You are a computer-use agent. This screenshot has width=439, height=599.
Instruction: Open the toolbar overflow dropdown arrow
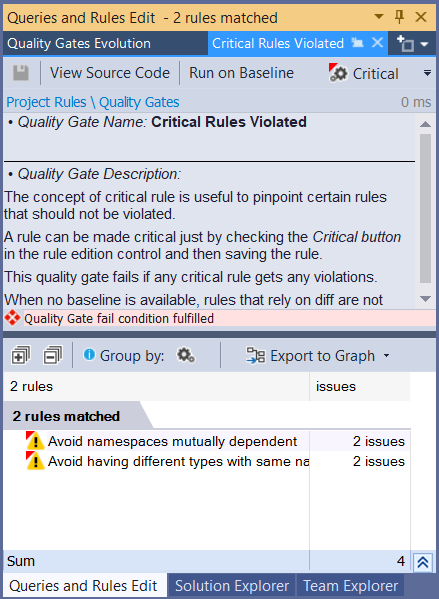click(428, 73)
